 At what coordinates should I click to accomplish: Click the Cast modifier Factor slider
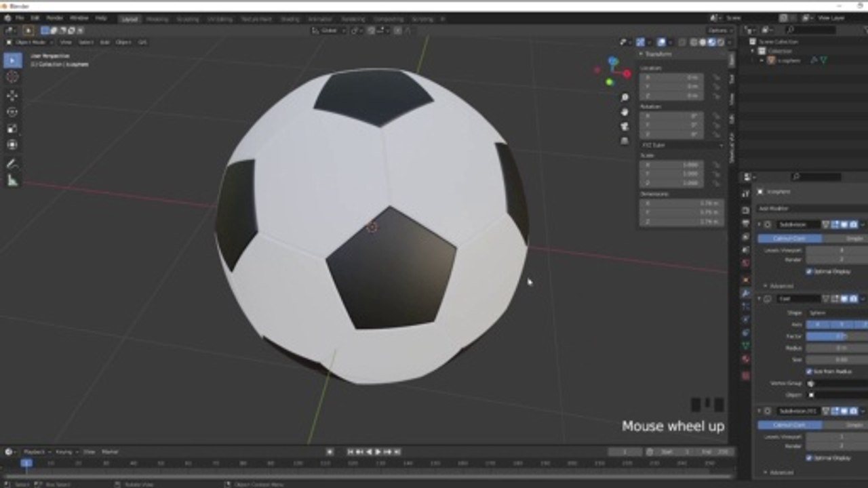[836, 336]
